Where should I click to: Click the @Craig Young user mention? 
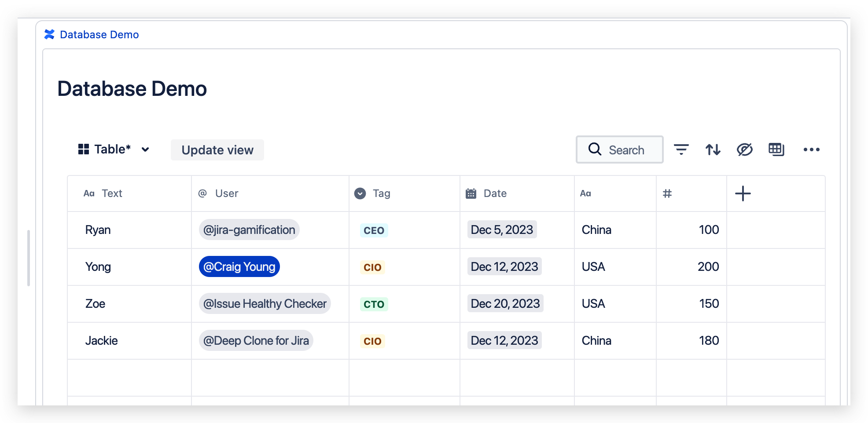pyautogui.click(x=239, y=266)
